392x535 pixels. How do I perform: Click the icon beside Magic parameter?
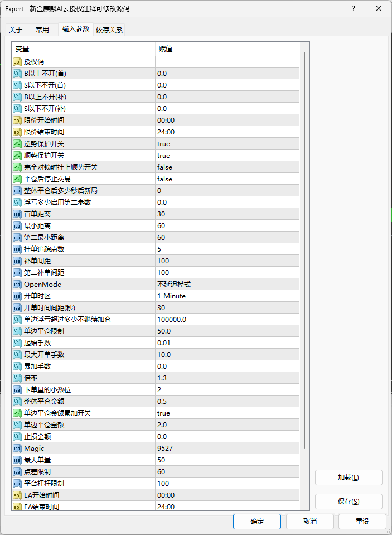17,448
